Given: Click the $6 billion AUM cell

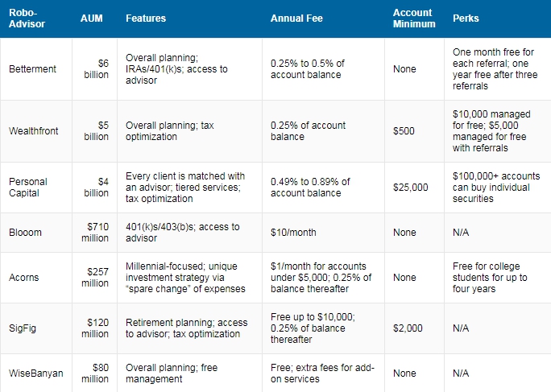Looking at the screenshot, I should coord(97,69).
